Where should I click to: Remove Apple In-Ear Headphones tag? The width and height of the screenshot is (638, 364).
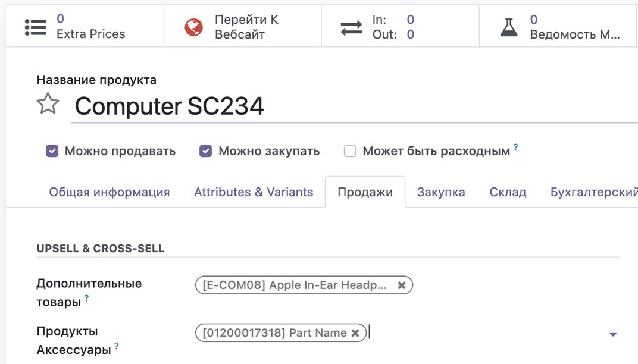pos(402,285)
